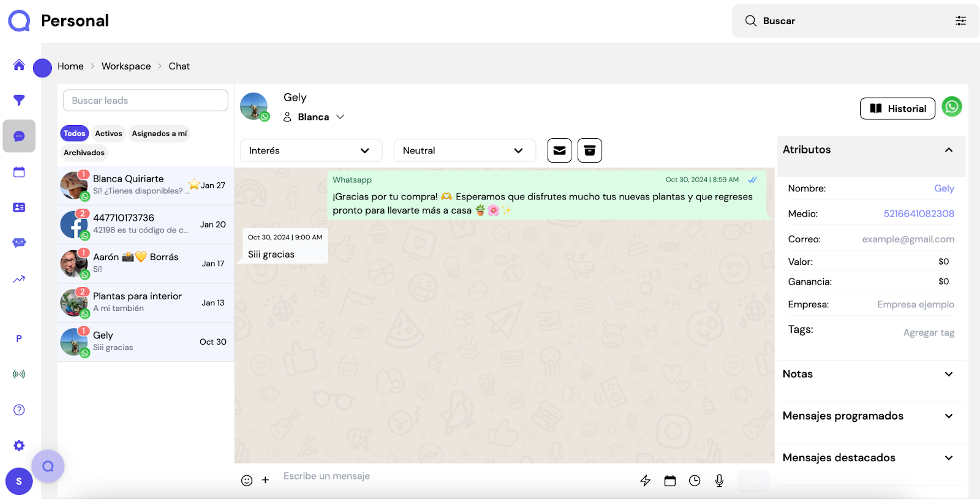
Task: Schedule message with clock icon
Action: tap(695, 480)
